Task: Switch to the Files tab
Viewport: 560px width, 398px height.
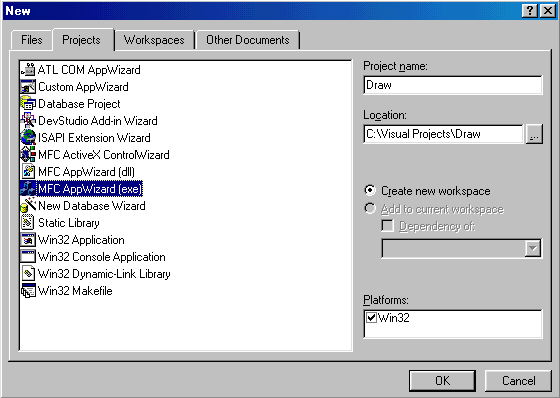Action: coord(32,40)
